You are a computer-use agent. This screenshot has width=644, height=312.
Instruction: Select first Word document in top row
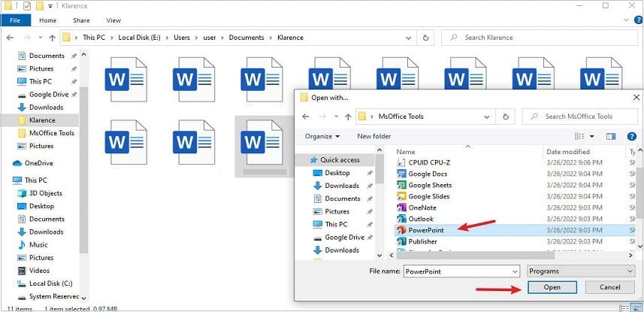click(x=125, y=80)
